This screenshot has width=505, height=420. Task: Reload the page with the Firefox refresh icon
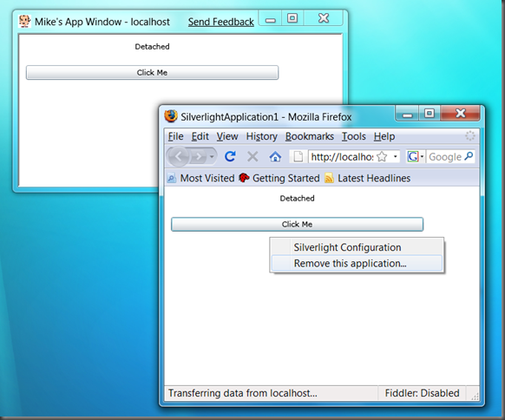[x=230, y=156]
